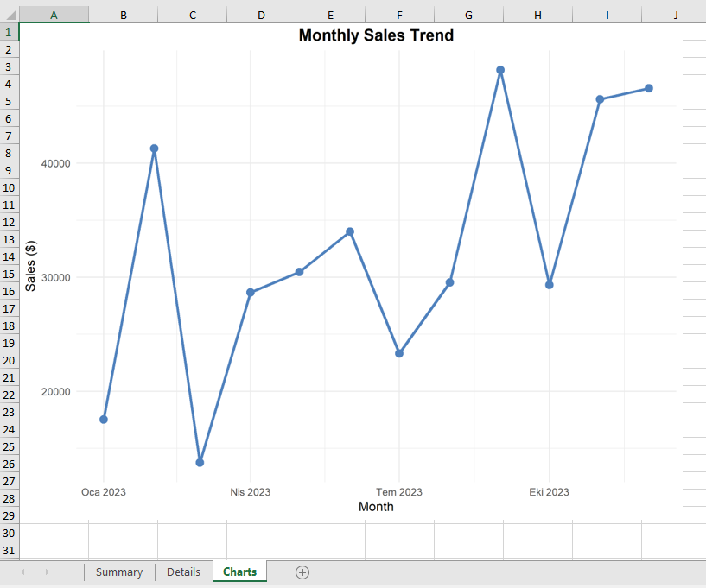Select the Tem 2023 axis label

pos(399,492)
